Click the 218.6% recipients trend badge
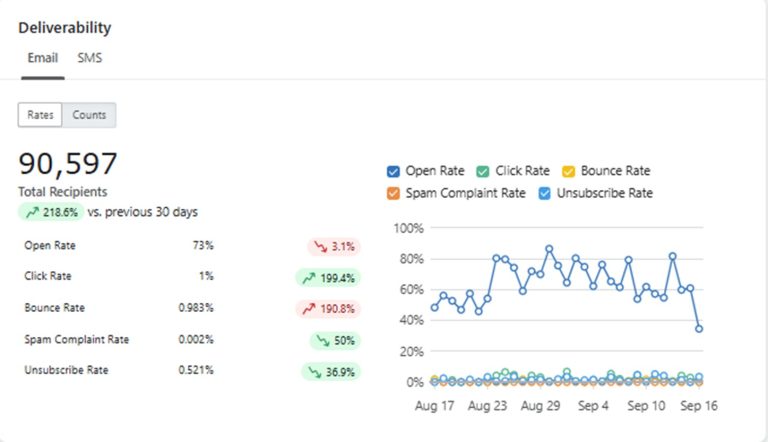This screenshot has height=442, width=768. pos(51,212)
